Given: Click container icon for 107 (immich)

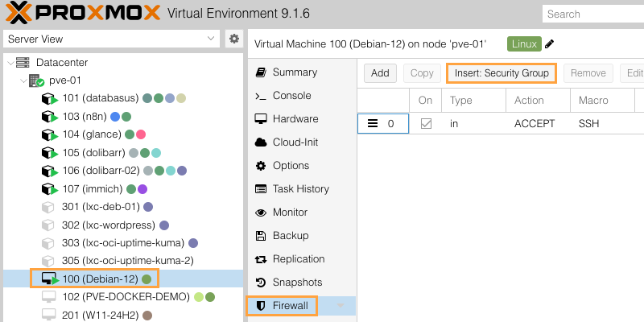Looking at the screenshot, I should [x=50, y=189].
